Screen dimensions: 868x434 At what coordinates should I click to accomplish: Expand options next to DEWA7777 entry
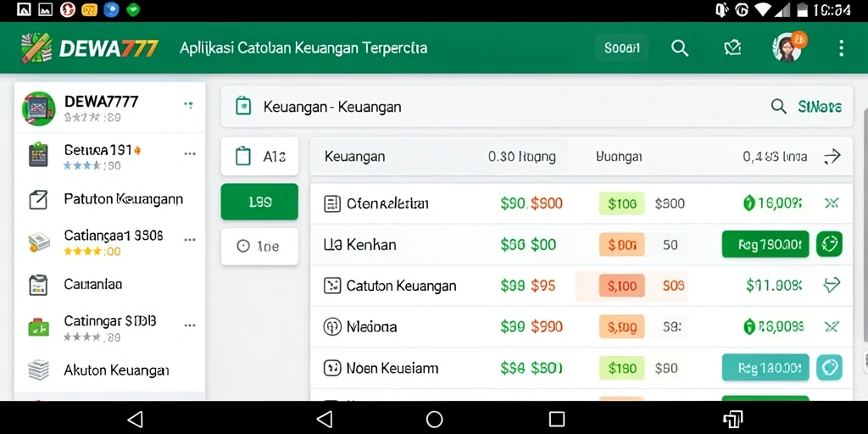pyautogui.click(x=189, y=104)
